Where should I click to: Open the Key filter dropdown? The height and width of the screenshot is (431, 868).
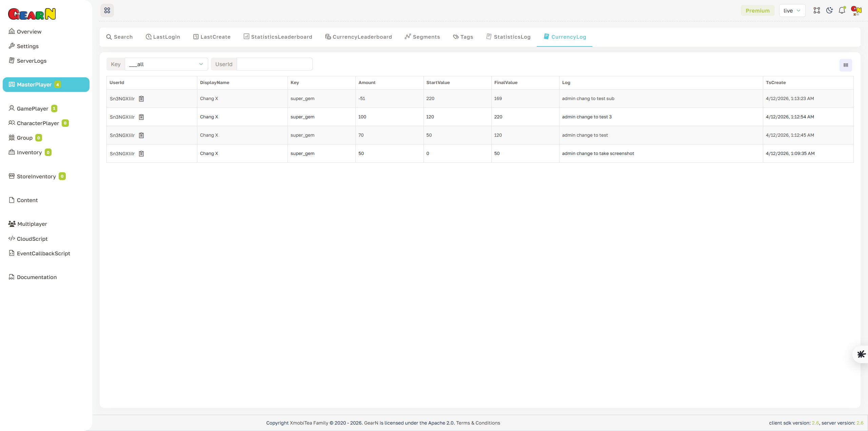click(166, 64)
